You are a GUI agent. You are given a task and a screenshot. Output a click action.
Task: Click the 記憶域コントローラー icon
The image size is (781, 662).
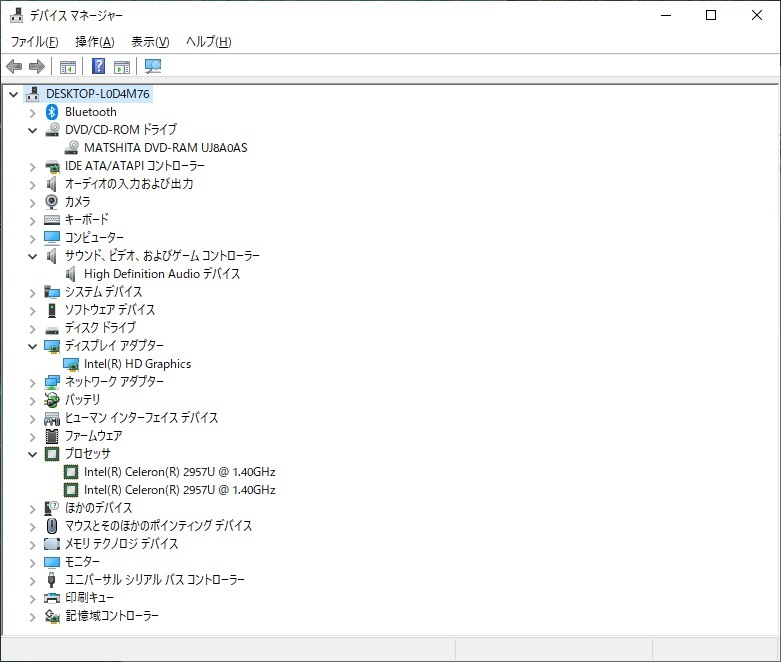click(x=52, y=616)
